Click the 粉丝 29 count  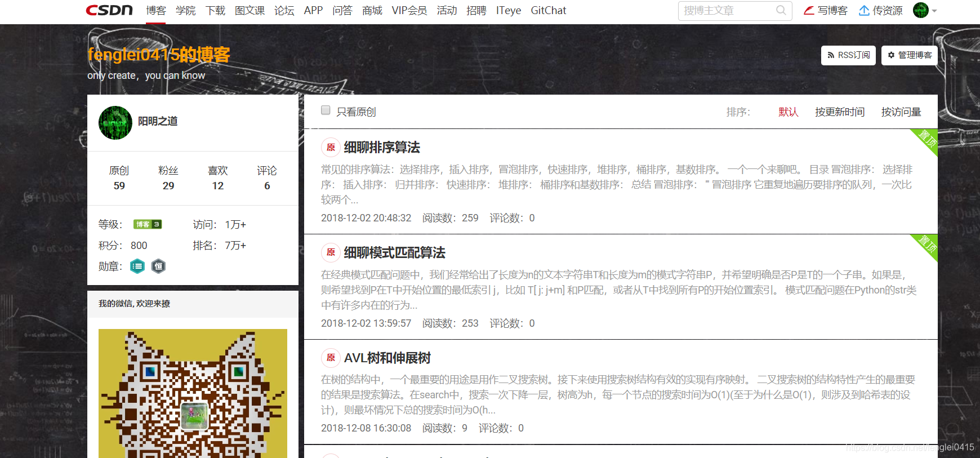168,177
